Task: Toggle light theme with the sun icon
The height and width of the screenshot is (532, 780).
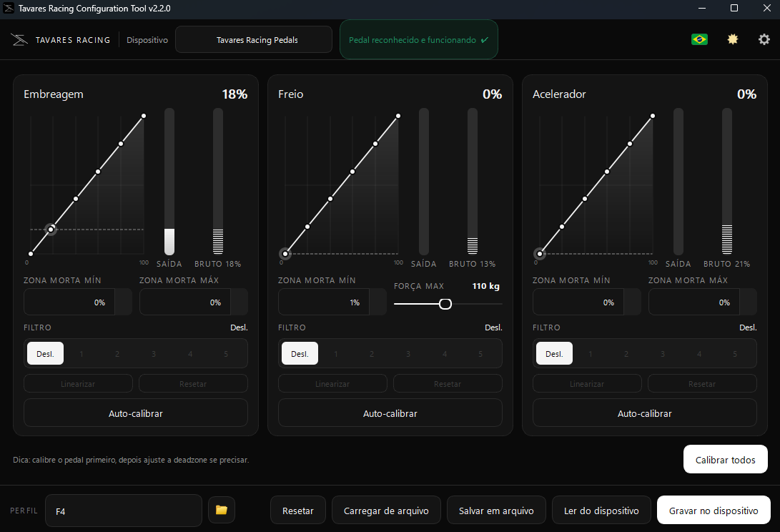Action: [732, 39]
